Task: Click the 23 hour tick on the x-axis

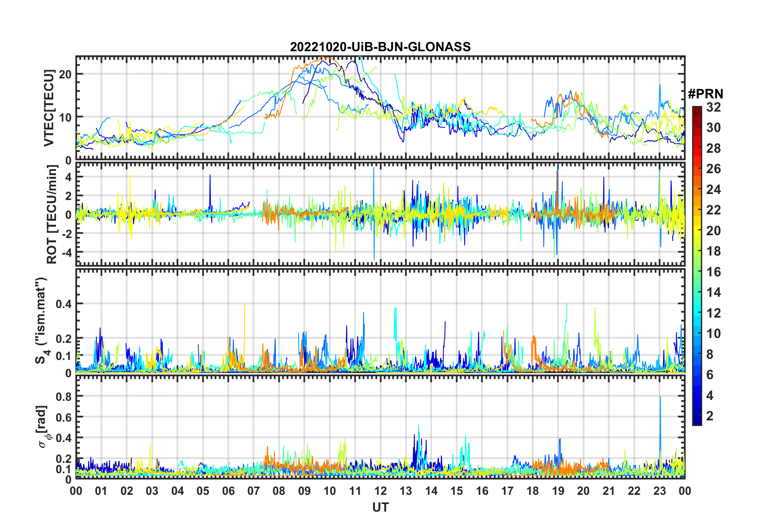Action: (659, 491)
